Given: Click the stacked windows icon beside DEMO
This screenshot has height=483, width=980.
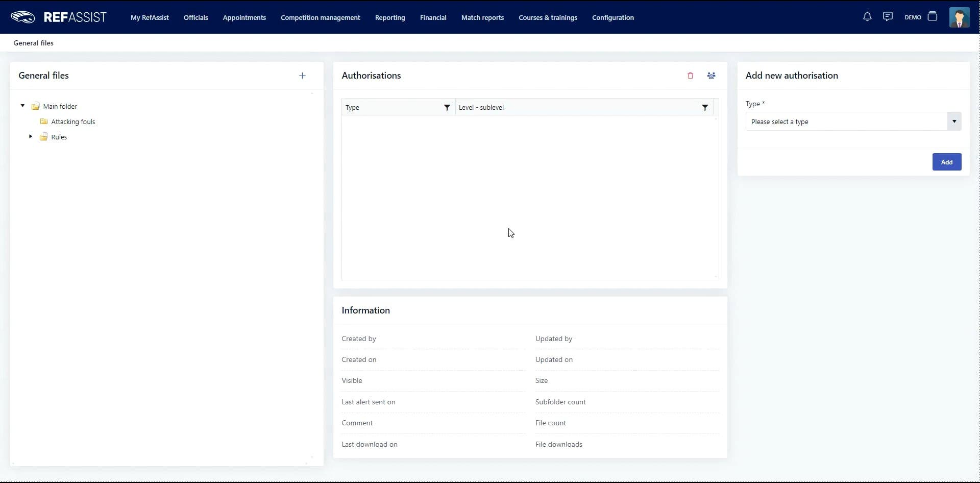Looking at the screenshot, I should [x=933, y=17].
